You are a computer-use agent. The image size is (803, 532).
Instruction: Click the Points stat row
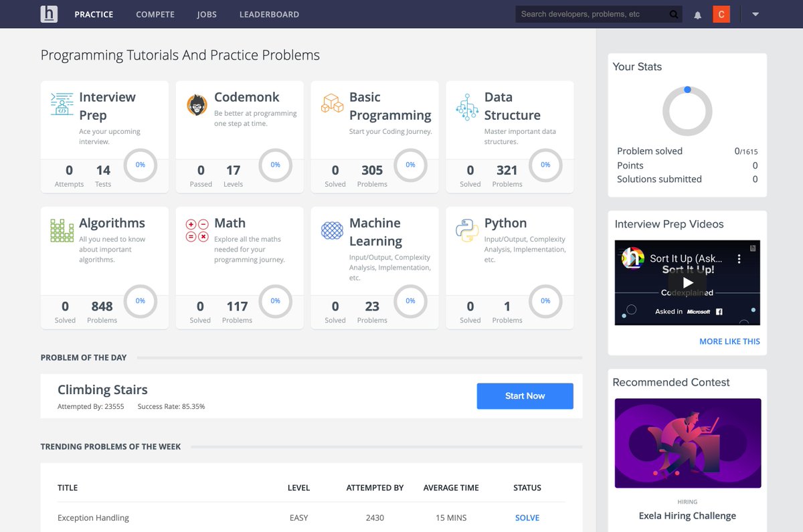coord(687,165)
